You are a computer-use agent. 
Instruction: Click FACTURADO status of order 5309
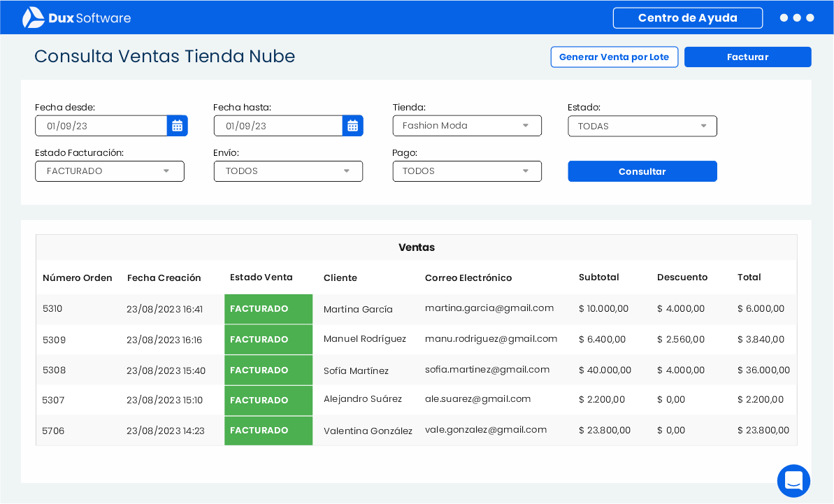coord(268,339)
